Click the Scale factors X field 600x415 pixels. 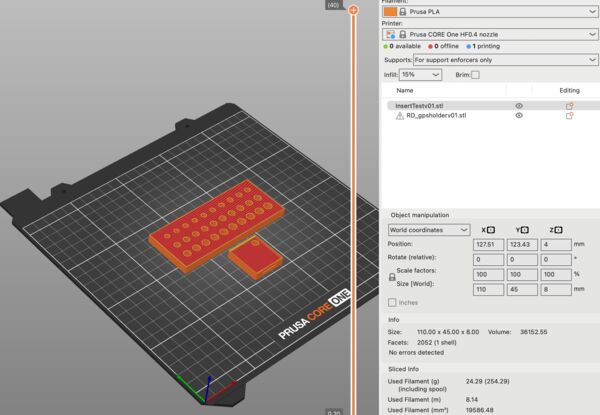(488, 275)
